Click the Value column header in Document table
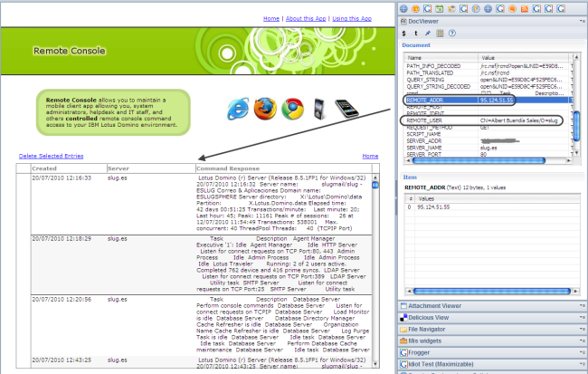This screenshot has width=588, height=374. point(524,58)
